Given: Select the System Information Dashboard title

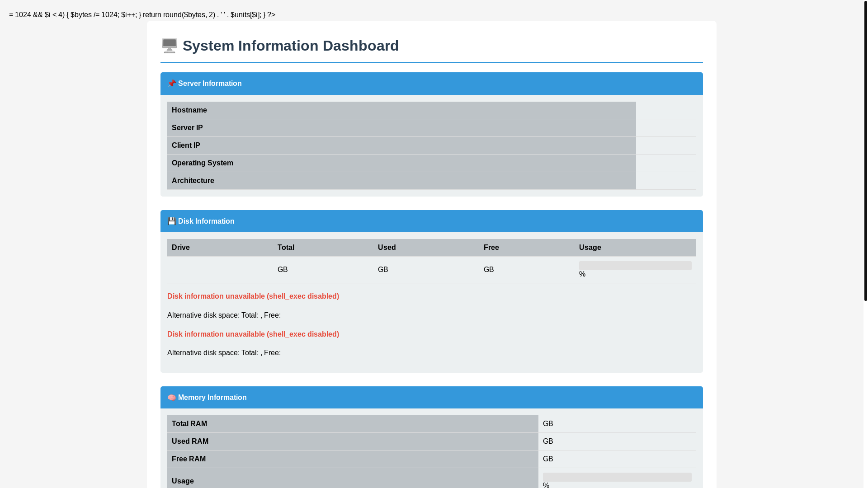Looking at the screenshot, I should click(291, 46).
